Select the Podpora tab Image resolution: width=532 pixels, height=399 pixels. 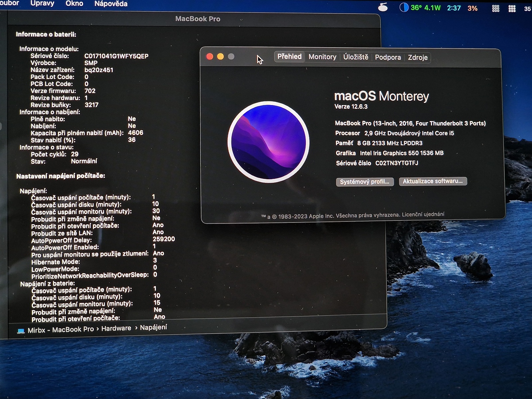pyautogui.click(x=388, y=58)
